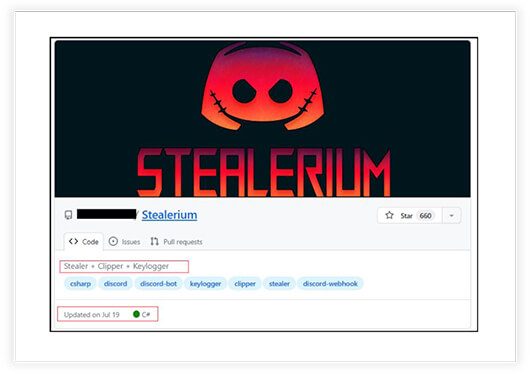
Task: Open the Issues tab
Action: [124, 241]
